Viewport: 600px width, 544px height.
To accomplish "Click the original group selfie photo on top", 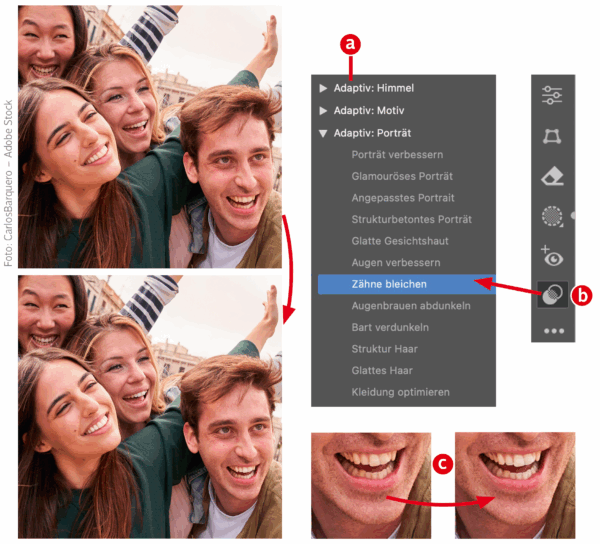I will pos(148,135).
